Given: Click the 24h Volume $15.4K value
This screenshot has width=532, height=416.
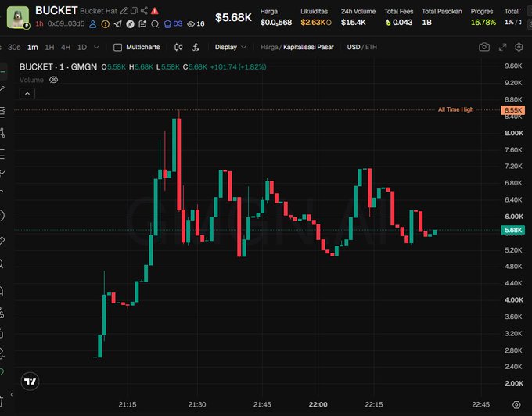Looking at the screenshot, I should point(353,23).
